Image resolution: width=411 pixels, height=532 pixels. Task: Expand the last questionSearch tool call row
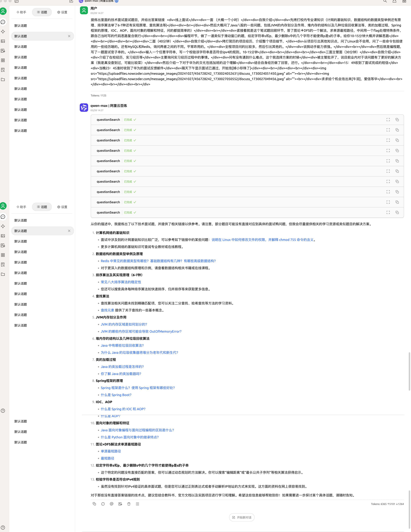(108, 212)
